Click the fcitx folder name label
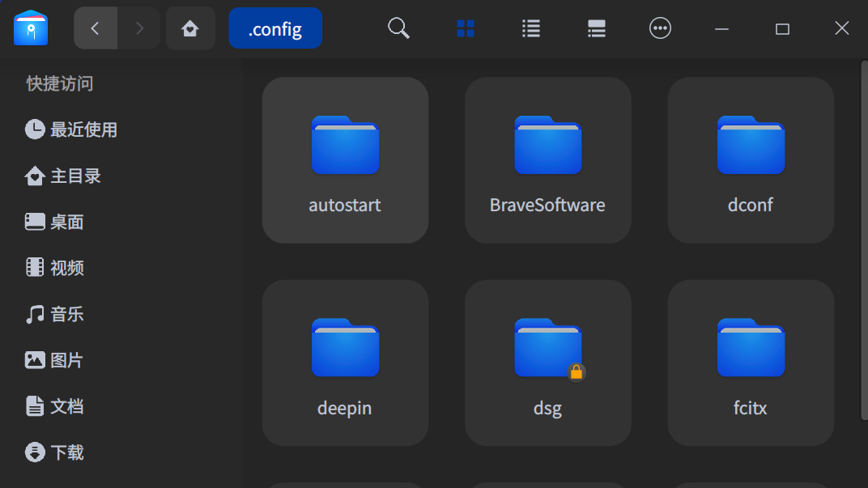868x488 pixels. pos(751,409)
